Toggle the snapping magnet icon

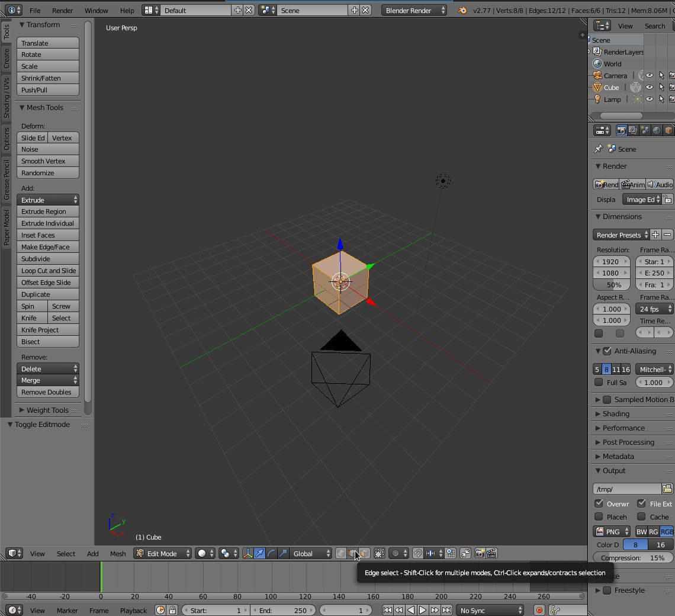(x=418, y=553)
